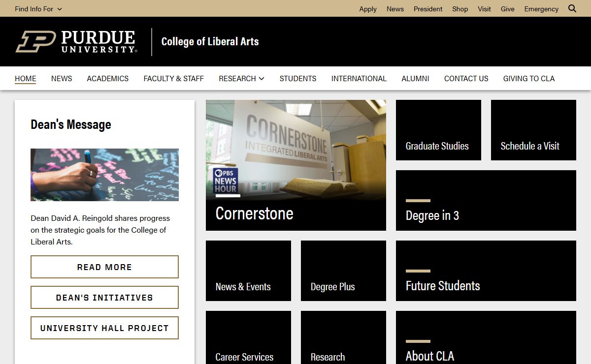Click the Dean's Initiatives button
Image resolution: width=591 pixels, height=364 pixels.
(x=104, y=298)
